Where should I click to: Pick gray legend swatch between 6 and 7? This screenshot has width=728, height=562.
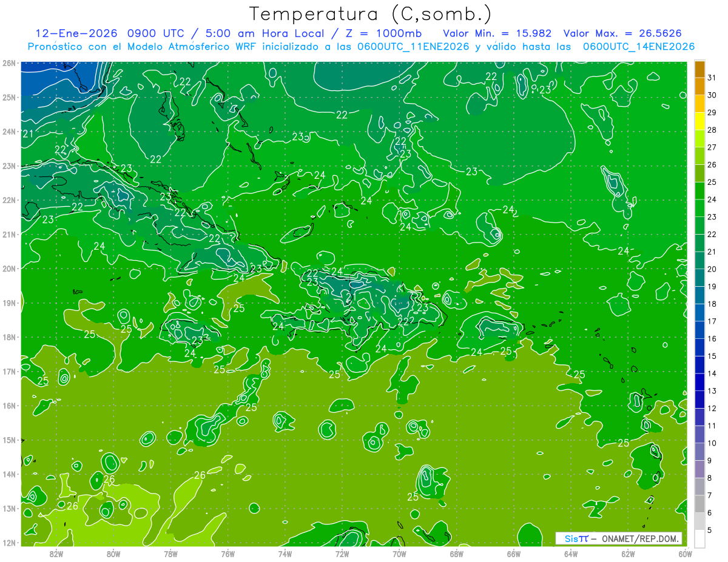point(699,504)
